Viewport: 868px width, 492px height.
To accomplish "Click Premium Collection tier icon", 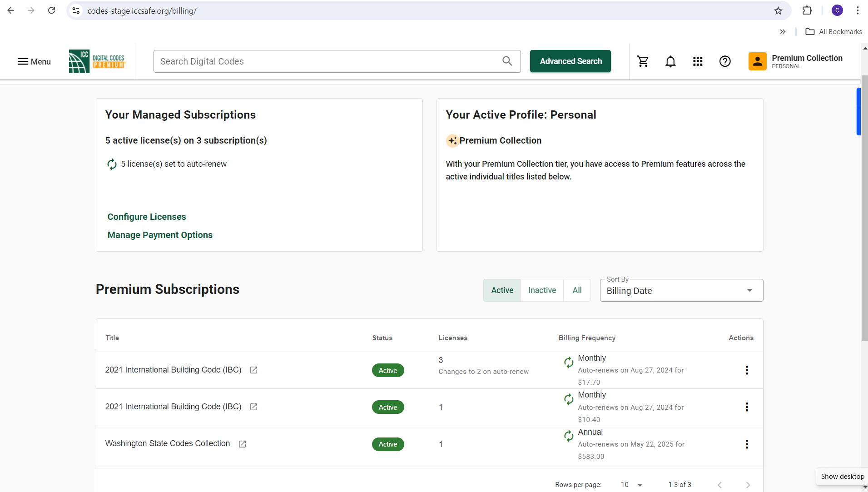I will [452, 141].
